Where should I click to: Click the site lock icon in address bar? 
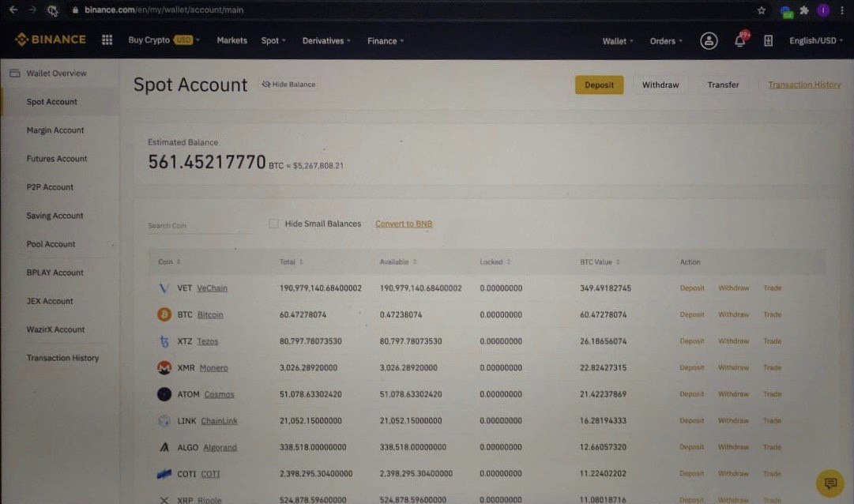coord(75,9)
